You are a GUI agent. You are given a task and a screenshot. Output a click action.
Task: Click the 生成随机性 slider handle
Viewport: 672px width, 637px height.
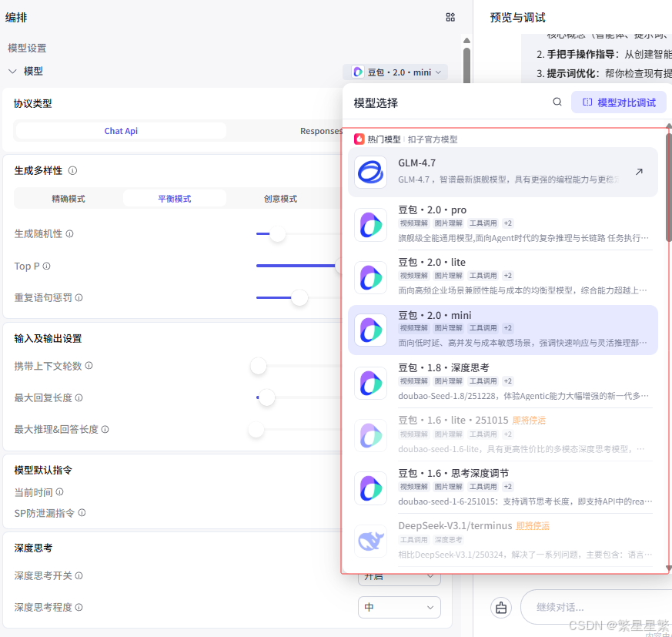[x=277, y=234]
